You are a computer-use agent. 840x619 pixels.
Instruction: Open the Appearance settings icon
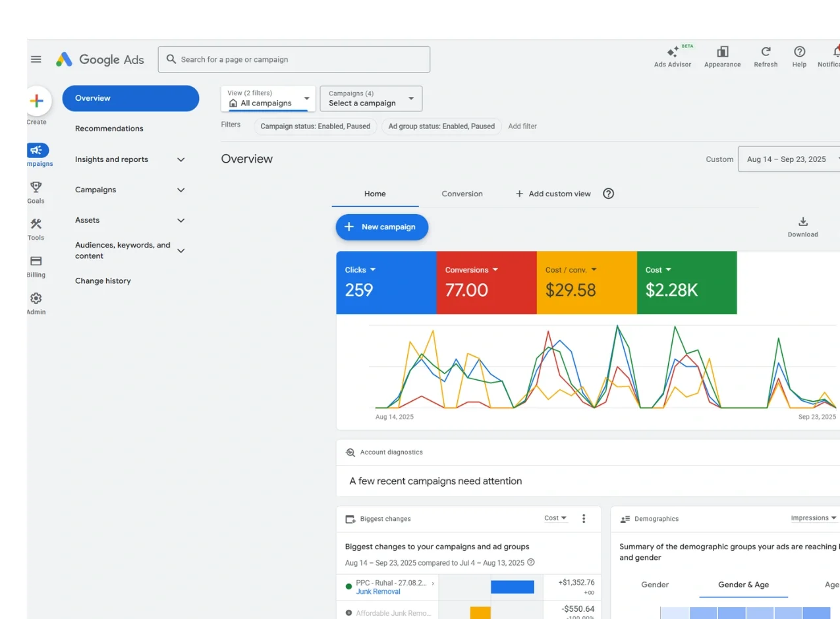tap(722, 52)
